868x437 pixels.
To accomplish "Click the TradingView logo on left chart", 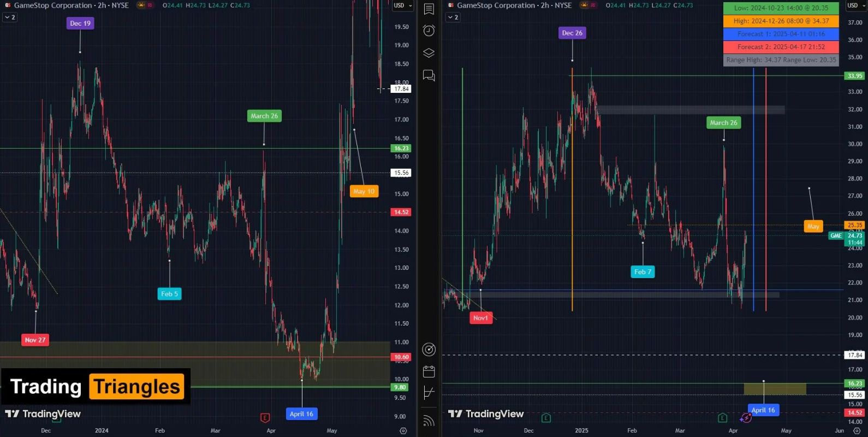I will [x=43, y=414].
